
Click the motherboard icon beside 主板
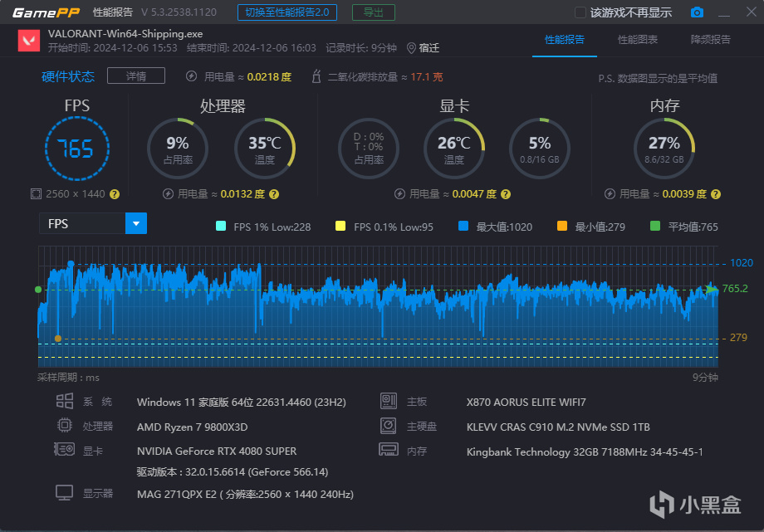(389, 401)
